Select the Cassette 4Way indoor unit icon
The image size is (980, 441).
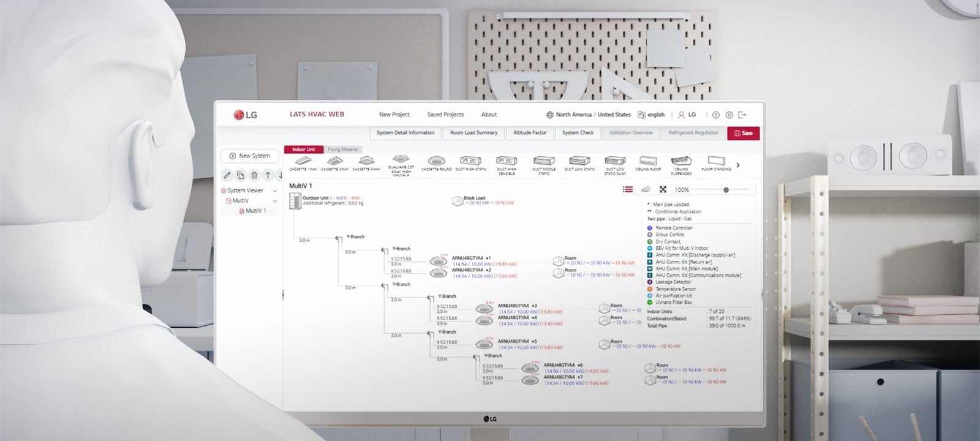tap(366, 161)
